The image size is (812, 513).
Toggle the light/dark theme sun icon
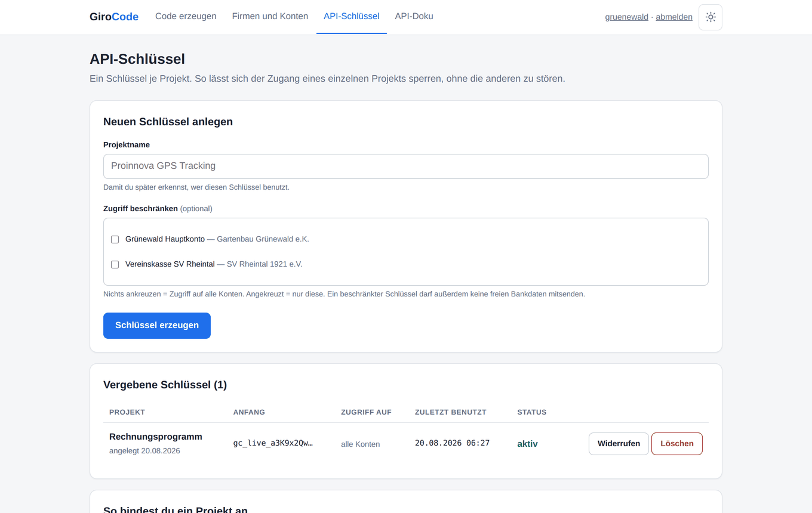click(710, 17)
